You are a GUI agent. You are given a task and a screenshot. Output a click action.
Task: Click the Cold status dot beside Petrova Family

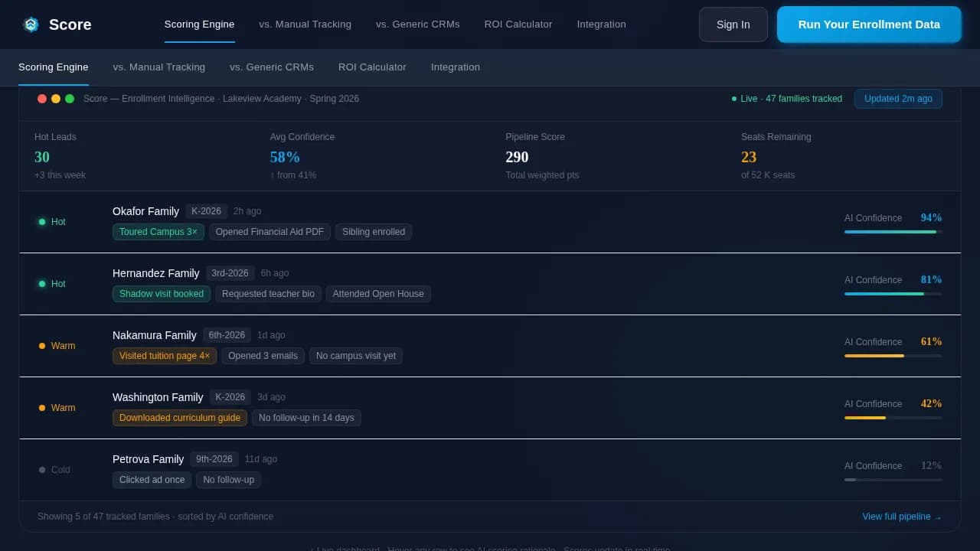click(43, 470)
